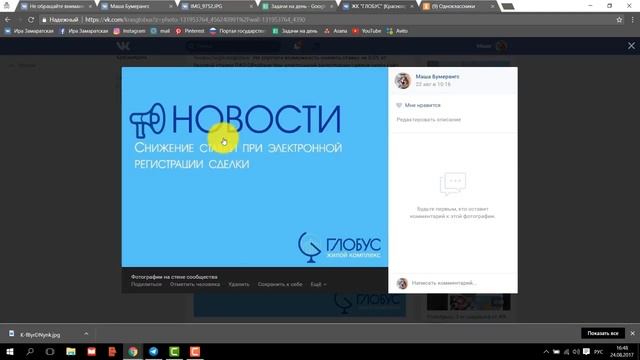
Task: Switch to the Одноклассники tab
Action: point(458,6)
